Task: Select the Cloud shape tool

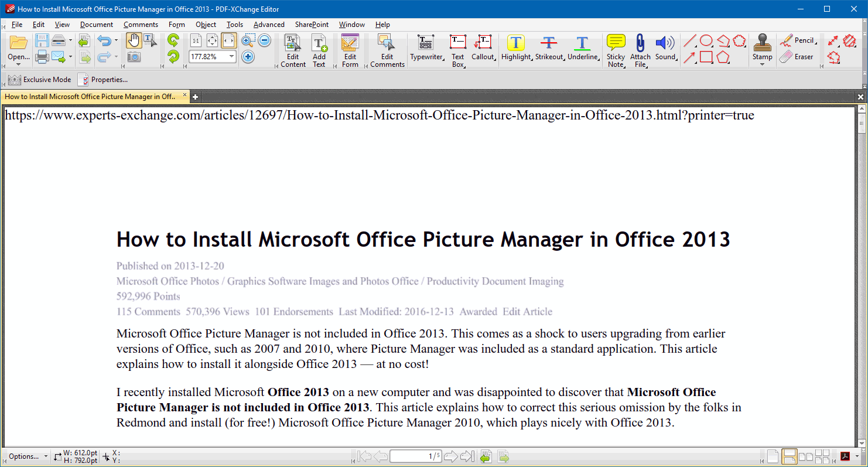Action: [740, 40]
